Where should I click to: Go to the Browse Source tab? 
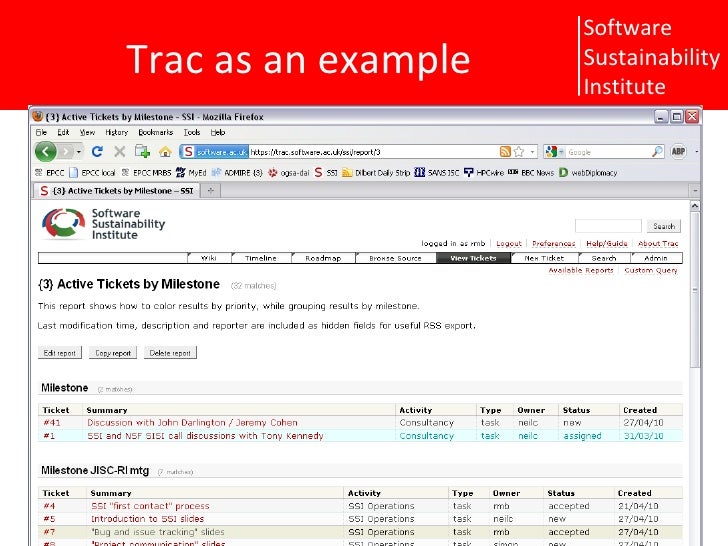[396, 258]
